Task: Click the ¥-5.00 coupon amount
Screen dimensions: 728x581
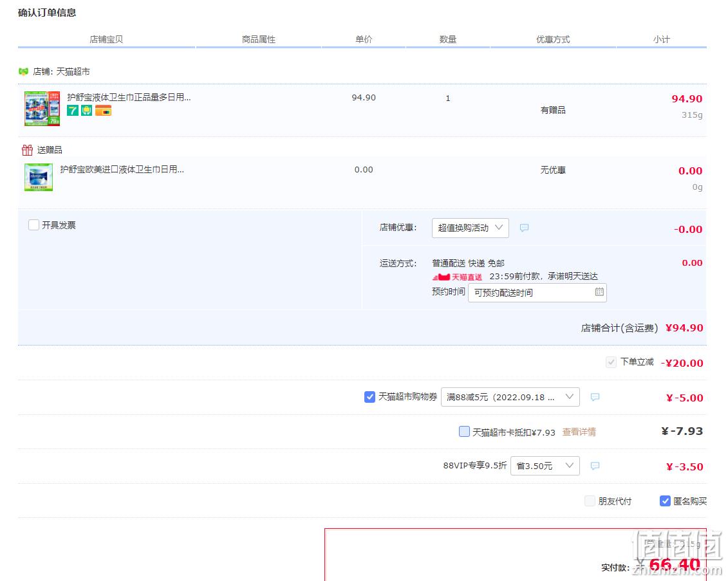Action: [x=685, y=398]
